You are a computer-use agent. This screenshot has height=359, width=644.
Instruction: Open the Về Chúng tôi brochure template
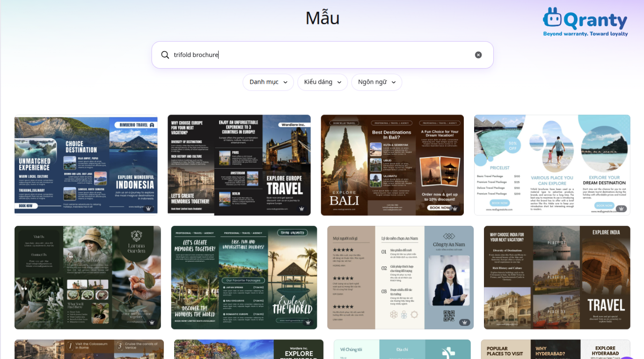(x=402, y=349)
